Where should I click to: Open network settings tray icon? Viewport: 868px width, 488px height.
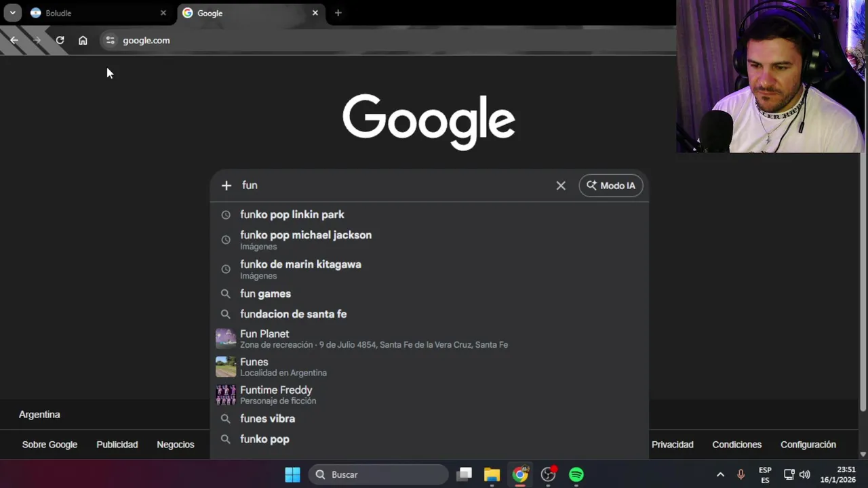coord(789,474)
